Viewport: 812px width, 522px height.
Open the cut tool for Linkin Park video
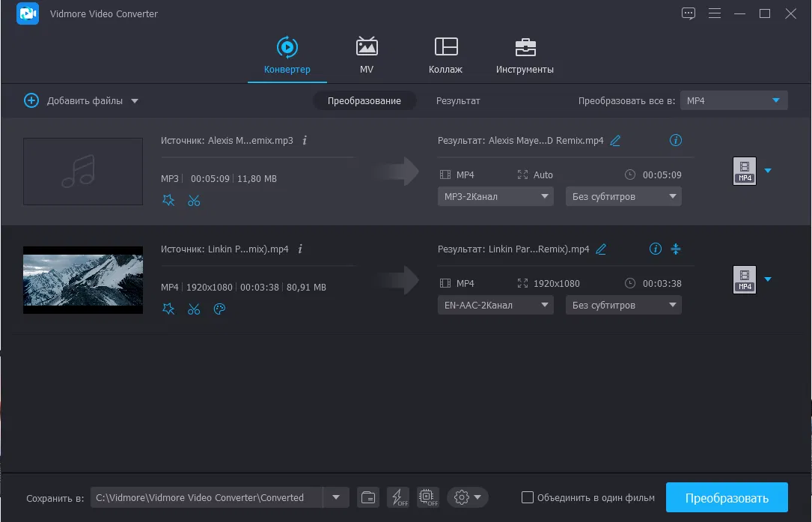pyautogui.click(x=194, y=309)
